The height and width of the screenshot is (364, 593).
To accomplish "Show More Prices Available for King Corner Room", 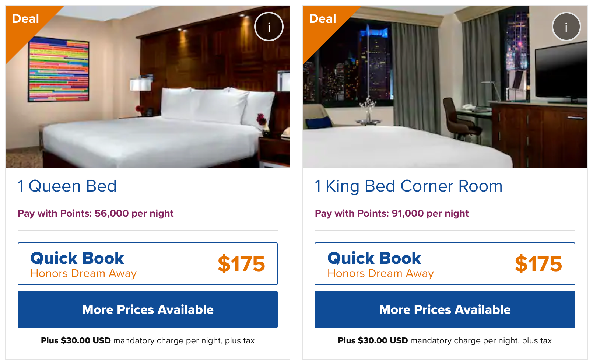I will (x=445, y=309).
